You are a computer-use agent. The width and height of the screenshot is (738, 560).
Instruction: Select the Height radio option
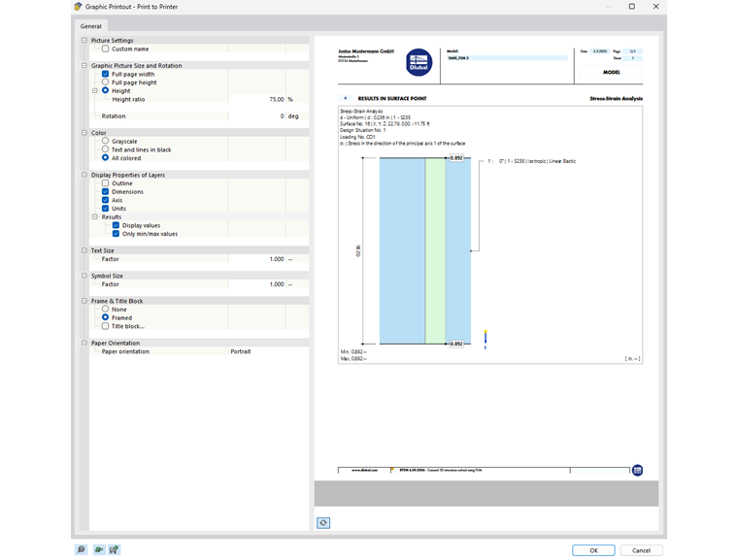point(106,90)
